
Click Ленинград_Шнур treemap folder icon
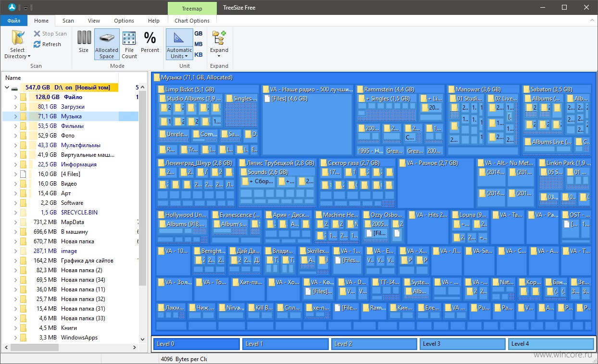tap(161, 163)
